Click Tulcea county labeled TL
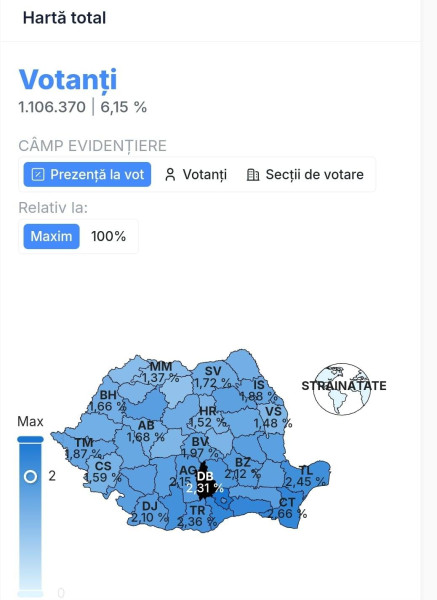 tap(306, 476)
